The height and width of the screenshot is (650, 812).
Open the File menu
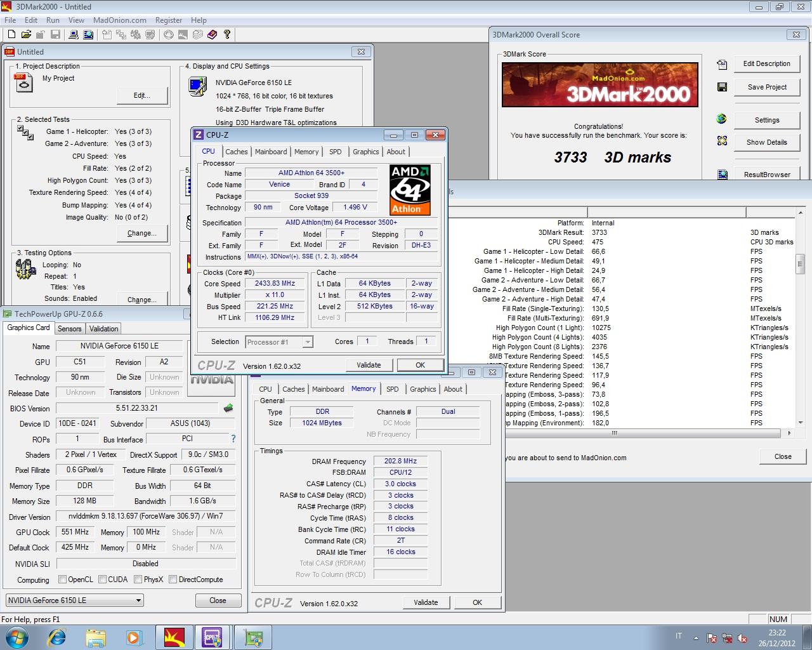click(x=10, y=20)
